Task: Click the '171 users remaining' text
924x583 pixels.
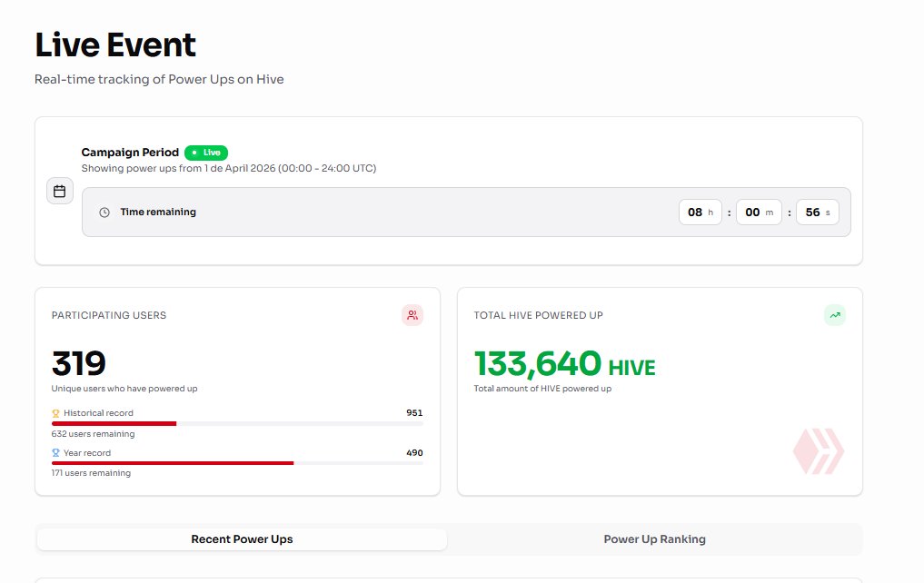Action: (x=91, y=473)
